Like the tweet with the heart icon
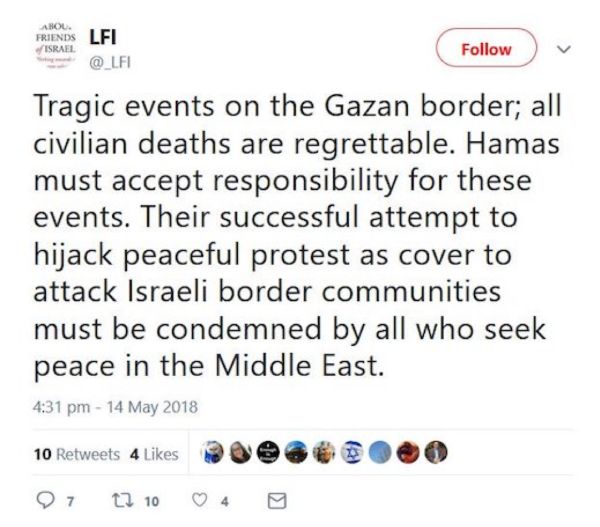600x527 pixels. (202, 500)
